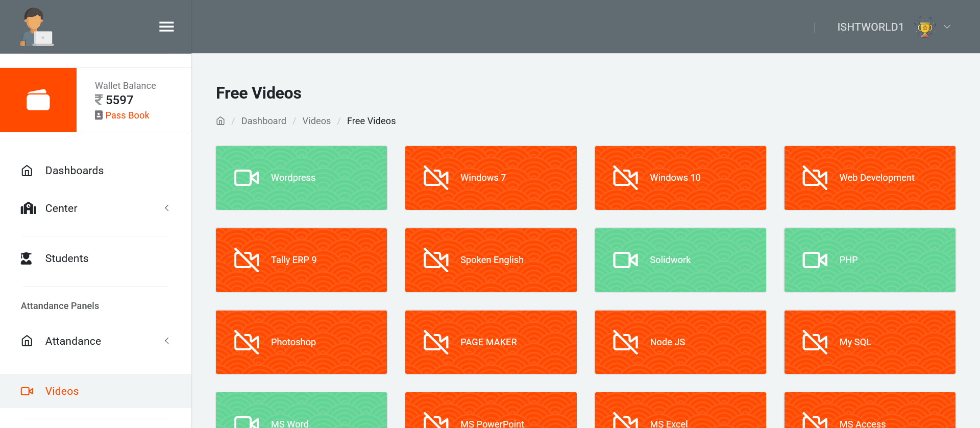Click the ISHTWORLD1 username

pos(870,27)
